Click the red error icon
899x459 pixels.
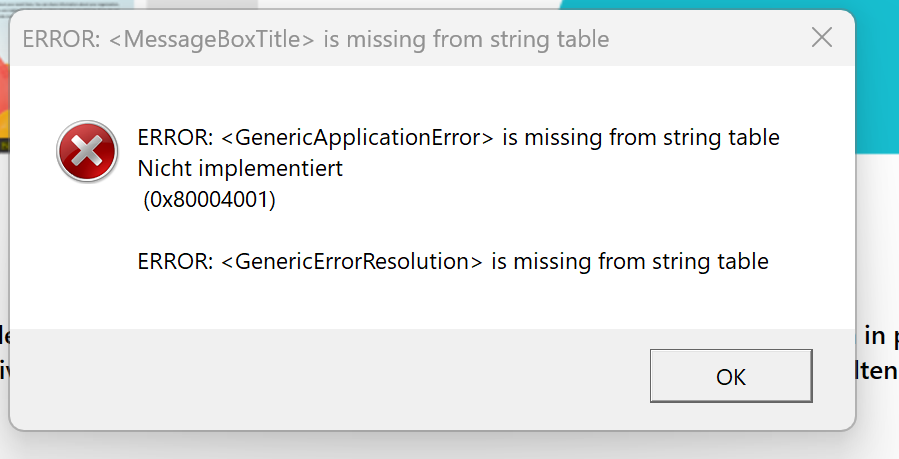tap(86, 152)
